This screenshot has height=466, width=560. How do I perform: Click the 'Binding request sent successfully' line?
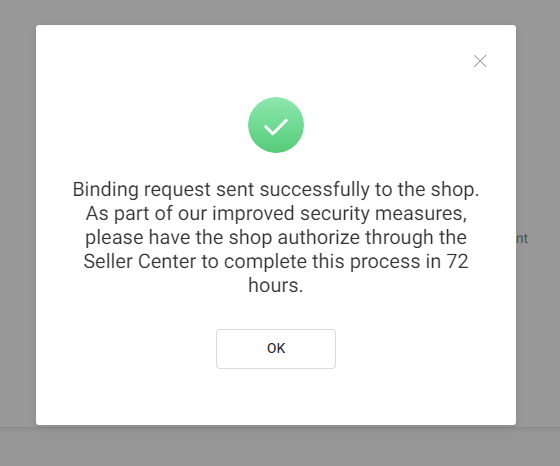tap(276, 189)
